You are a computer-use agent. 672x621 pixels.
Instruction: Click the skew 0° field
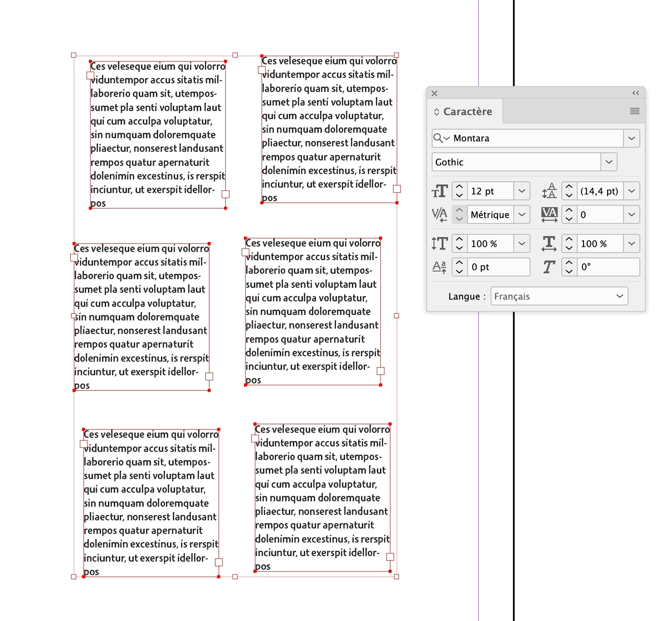(608, 267)
